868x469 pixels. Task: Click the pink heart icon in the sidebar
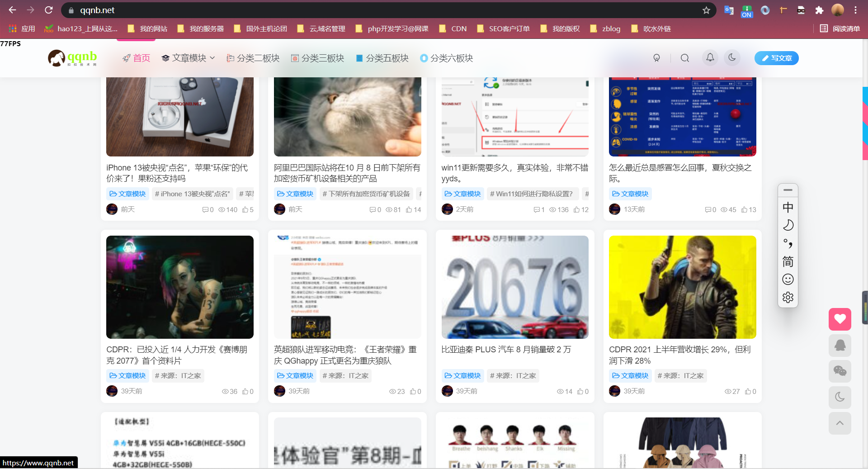(840, 319)
